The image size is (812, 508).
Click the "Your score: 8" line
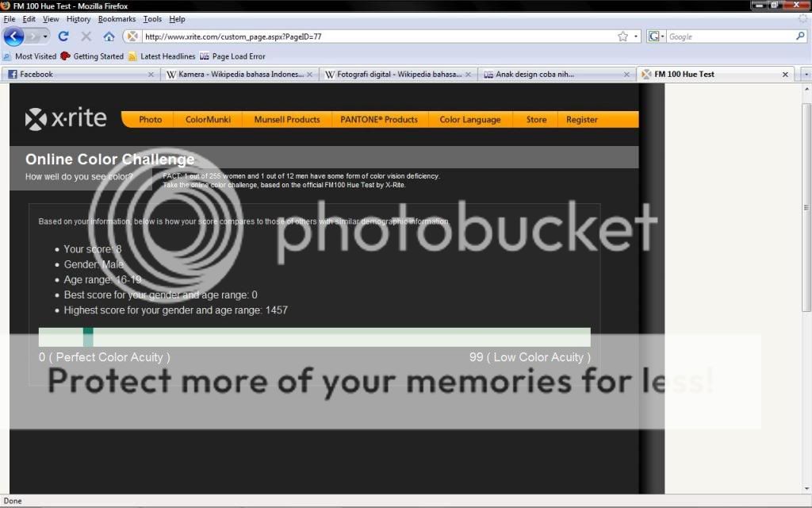point(93,249)
